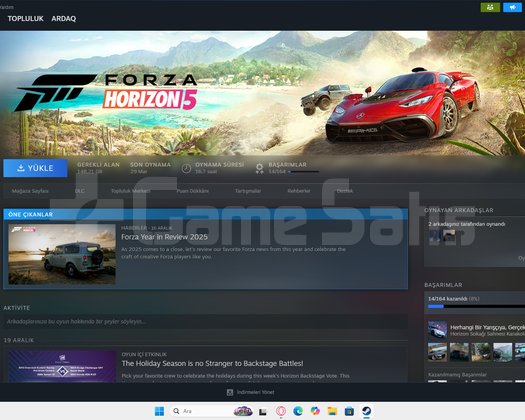Screen dimensions: 525x420
Task: Open File Explorer from the taskbar
Action: pos(332,411)
